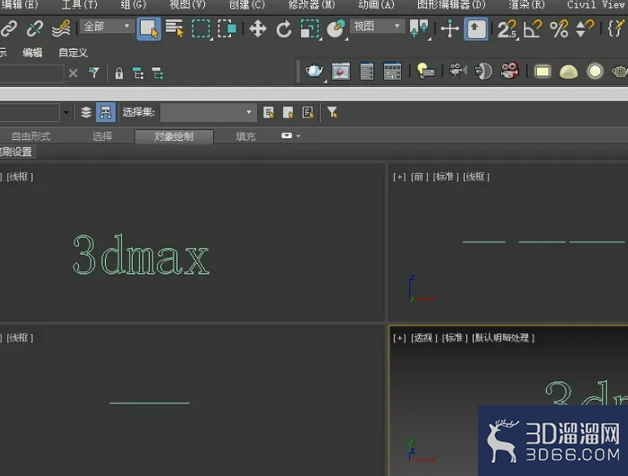Activate the Select and Scale tool
Screen dimensions: 628x476
[310, 29]
